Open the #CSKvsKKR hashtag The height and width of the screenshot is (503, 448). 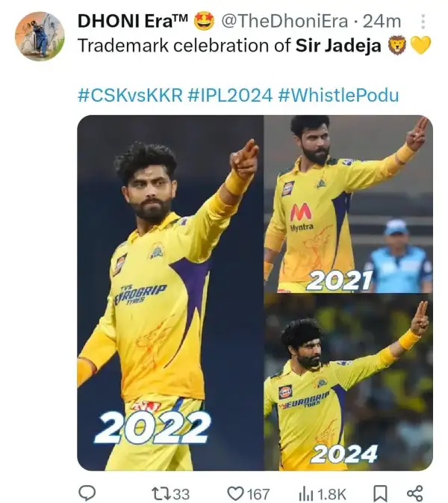(x=130, y=95)
